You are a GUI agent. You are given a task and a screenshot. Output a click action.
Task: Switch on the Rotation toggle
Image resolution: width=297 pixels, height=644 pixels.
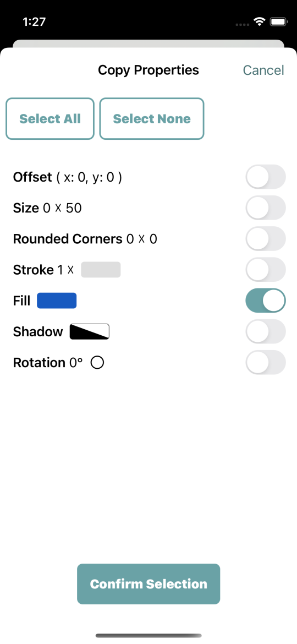[266, 362]
